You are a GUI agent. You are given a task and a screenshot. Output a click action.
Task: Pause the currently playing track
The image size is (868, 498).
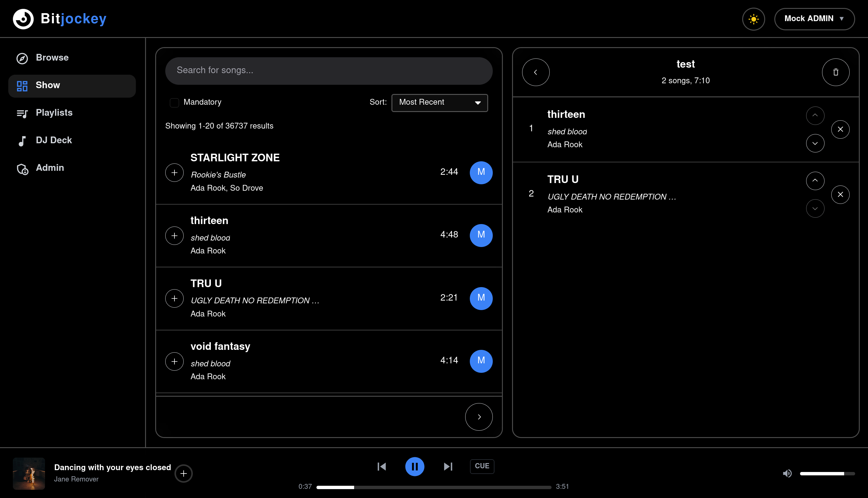click(x=415, y=466)
